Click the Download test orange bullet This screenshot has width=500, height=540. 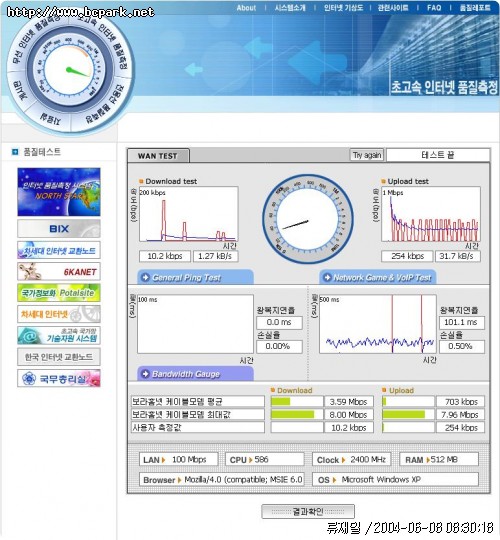coord(141,181)
